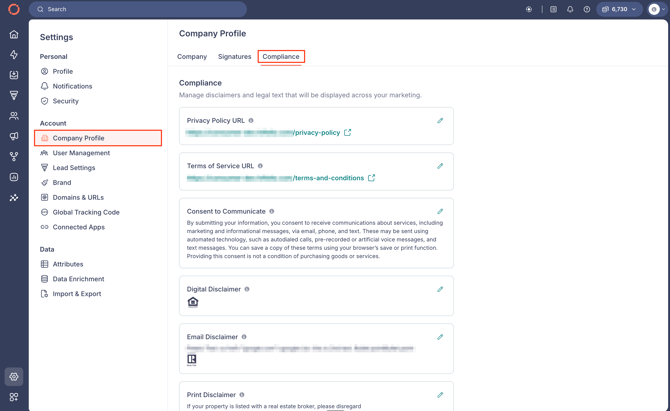670x411 pixels.
Task: Click pencil icon for Consent to Communicate
Action: tap(440, 212)
